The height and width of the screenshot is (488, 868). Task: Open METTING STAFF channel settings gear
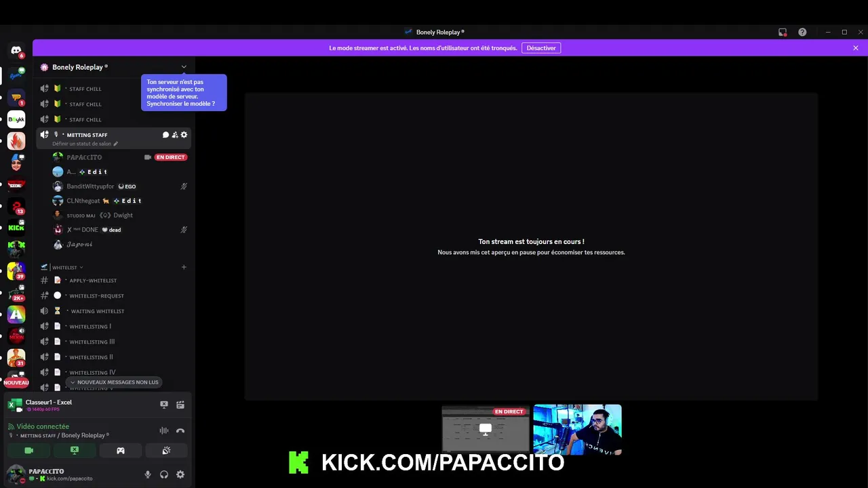(x=184, y=135)
